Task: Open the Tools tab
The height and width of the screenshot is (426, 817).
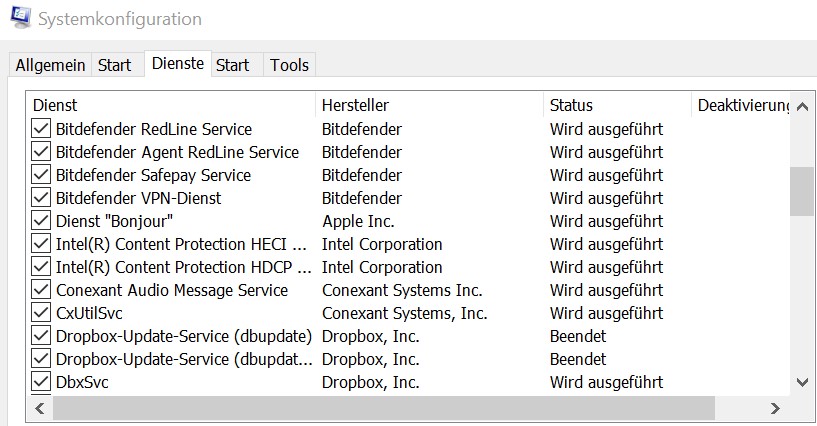Action: [289, 65]
